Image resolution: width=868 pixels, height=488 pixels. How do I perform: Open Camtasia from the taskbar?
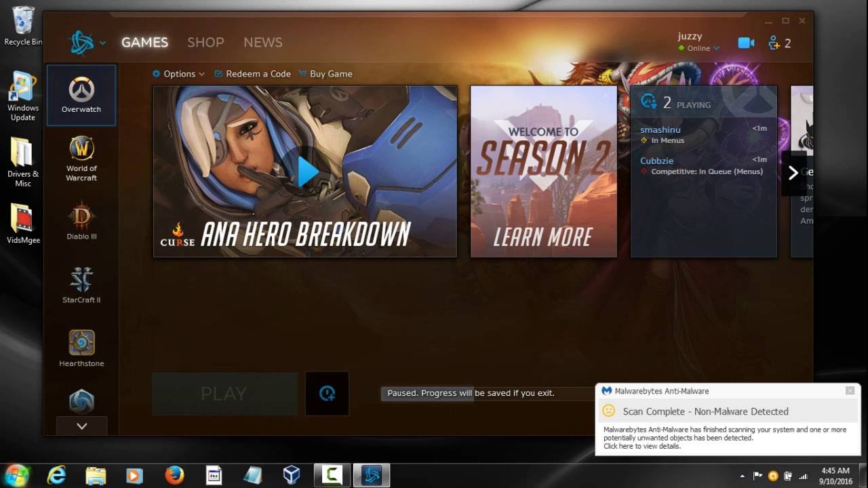point(332,475)
